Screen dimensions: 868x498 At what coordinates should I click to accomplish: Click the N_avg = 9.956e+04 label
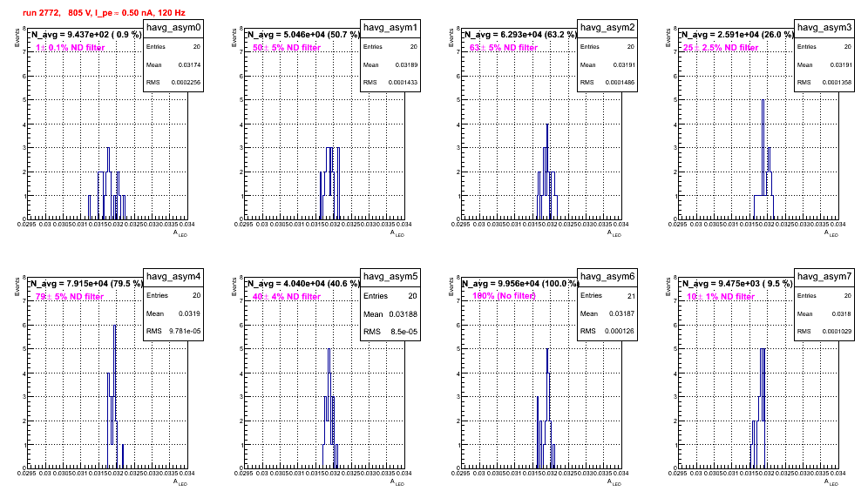pos(520,283)
